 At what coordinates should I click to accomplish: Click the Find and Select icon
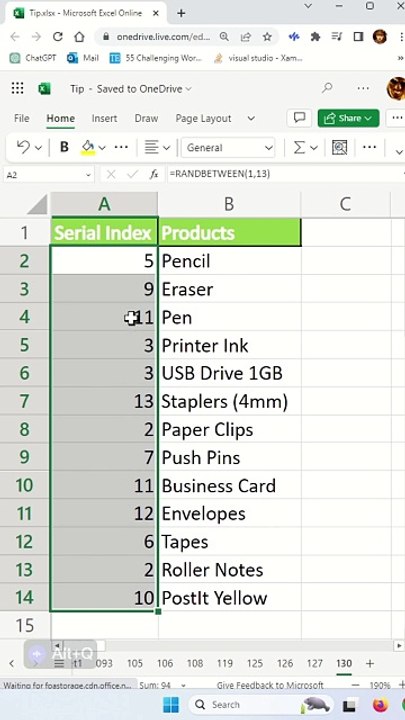click(x=339, y=147)
